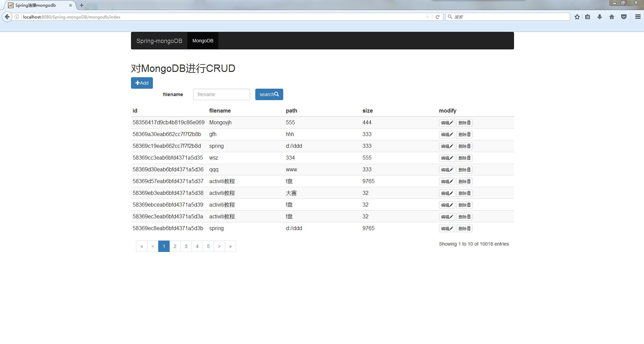This screenshot has width=644, height=344.
Task: Bookmark this page with star icon
Action: point(577,17)
